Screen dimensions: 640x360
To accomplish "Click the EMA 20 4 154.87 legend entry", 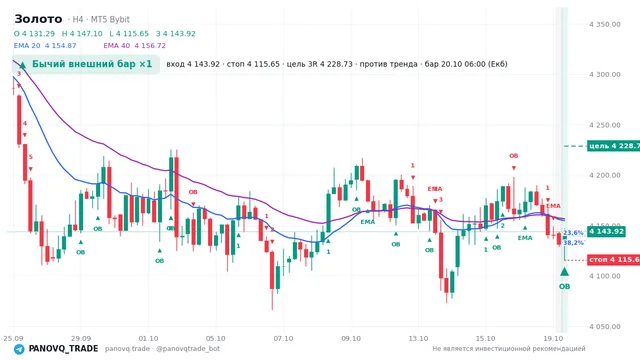I will 45,45.
